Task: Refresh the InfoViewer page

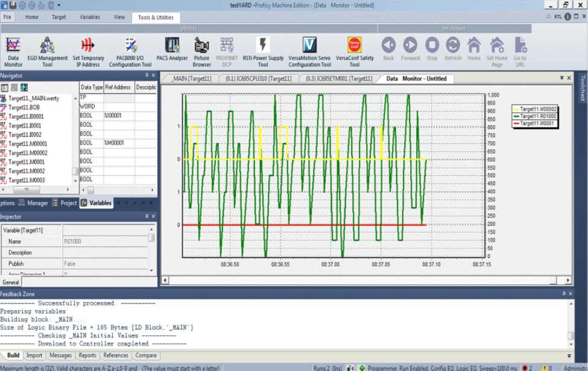Action: 453,49
